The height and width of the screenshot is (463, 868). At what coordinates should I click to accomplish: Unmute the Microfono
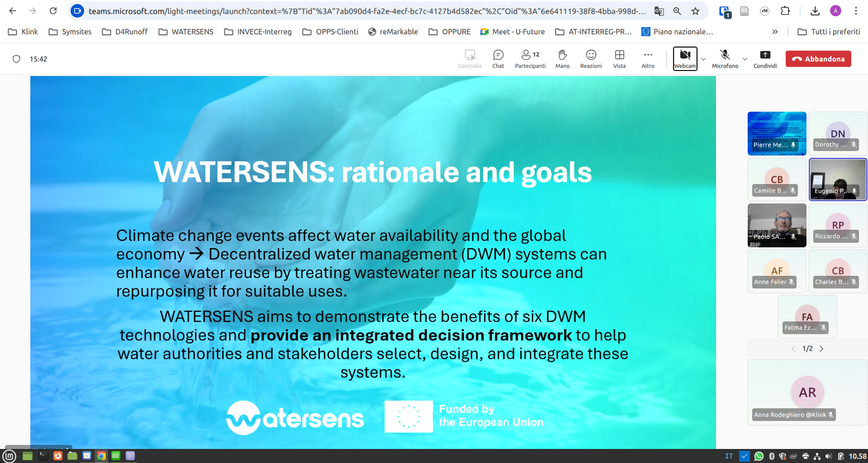click(x=725, y=58)
